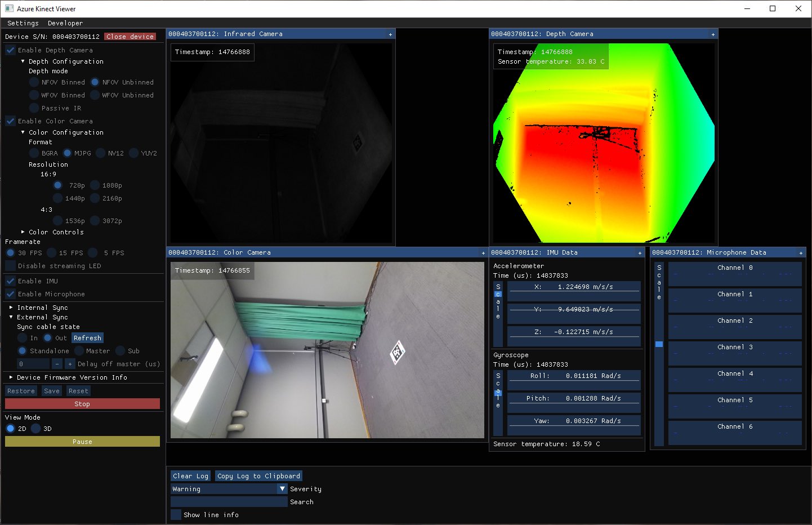Copy Log to Clipboard
Image resolution: width=812 pixels, height=525 pixels.
tap(259, 476)
